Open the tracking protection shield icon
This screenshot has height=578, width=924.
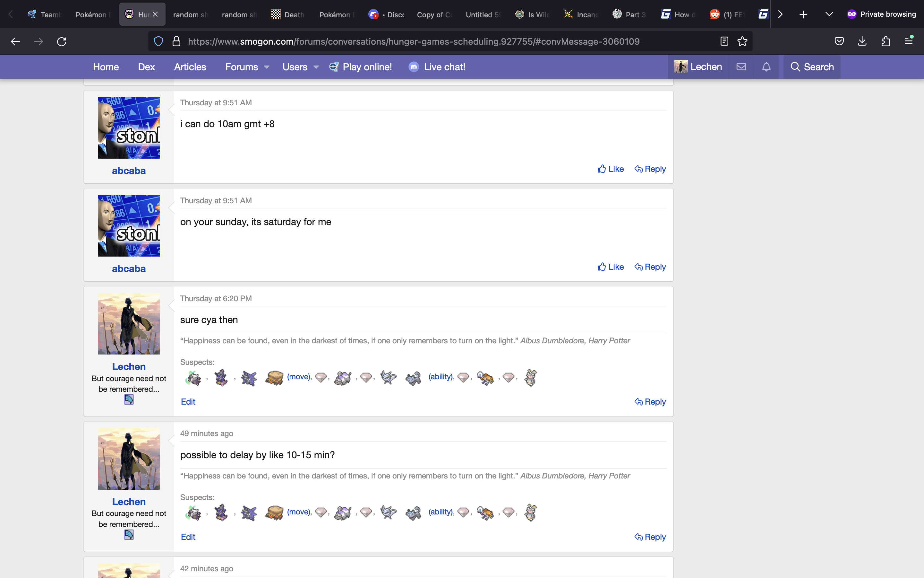[x=158, y=41]
